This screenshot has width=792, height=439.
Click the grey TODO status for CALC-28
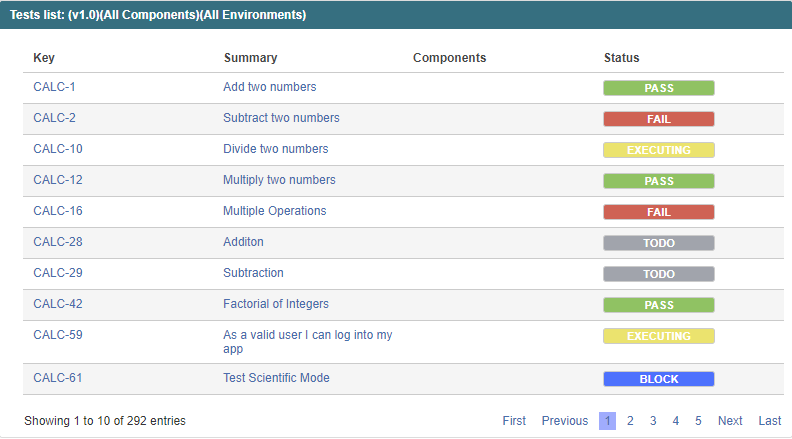pos(659,243)
